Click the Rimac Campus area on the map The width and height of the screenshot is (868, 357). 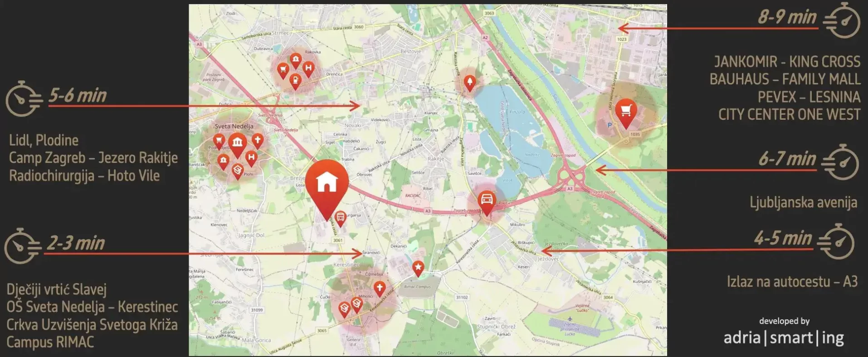pyautogui.click(x=418, y=287)
